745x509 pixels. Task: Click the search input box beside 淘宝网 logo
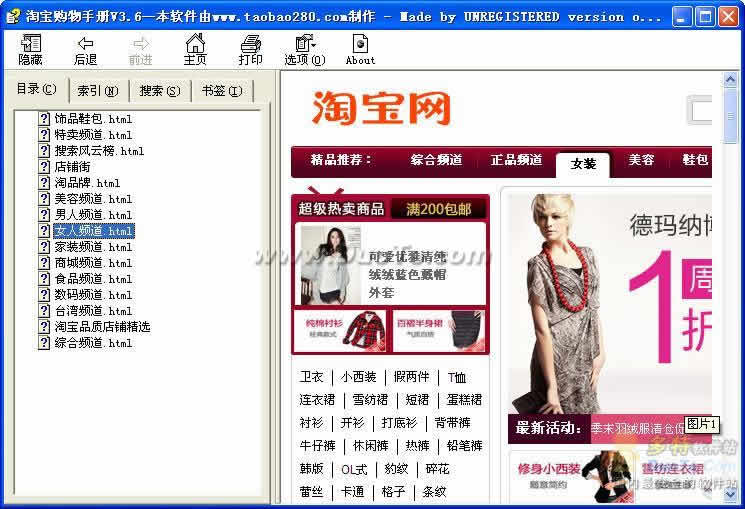point(699,110)
